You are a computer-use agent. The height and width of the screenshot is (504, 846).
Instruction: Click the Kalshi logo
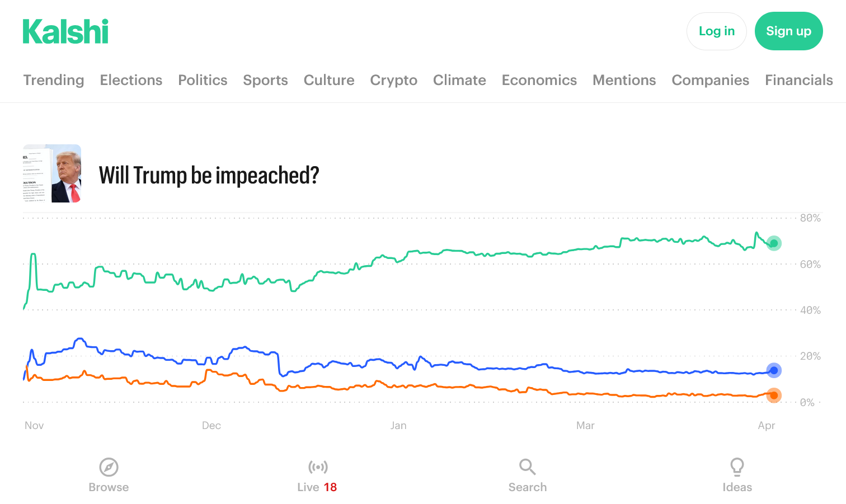pyautogui.click(x=65, y=32)
